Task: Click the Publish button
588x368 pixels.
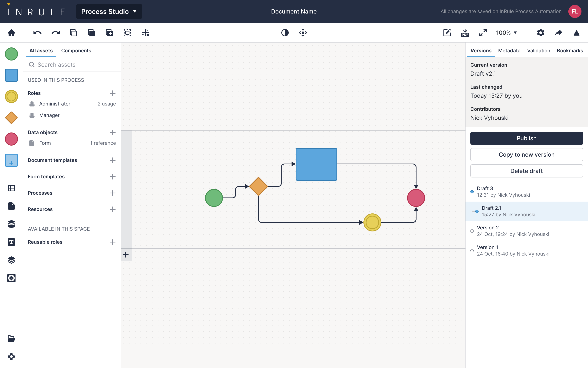Action: pyautogui.click(x=527, y=138)
